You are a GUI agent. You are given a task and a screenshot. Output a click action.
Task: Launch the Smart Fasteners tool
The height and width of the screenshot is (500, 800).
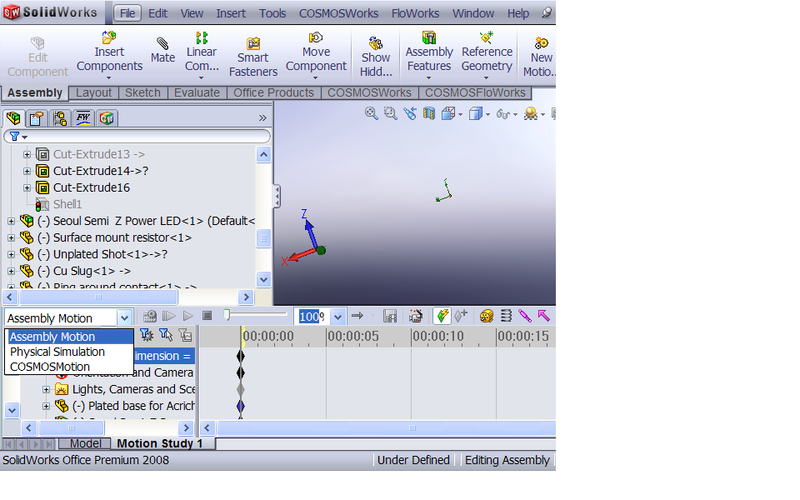(x=253, y=57)
